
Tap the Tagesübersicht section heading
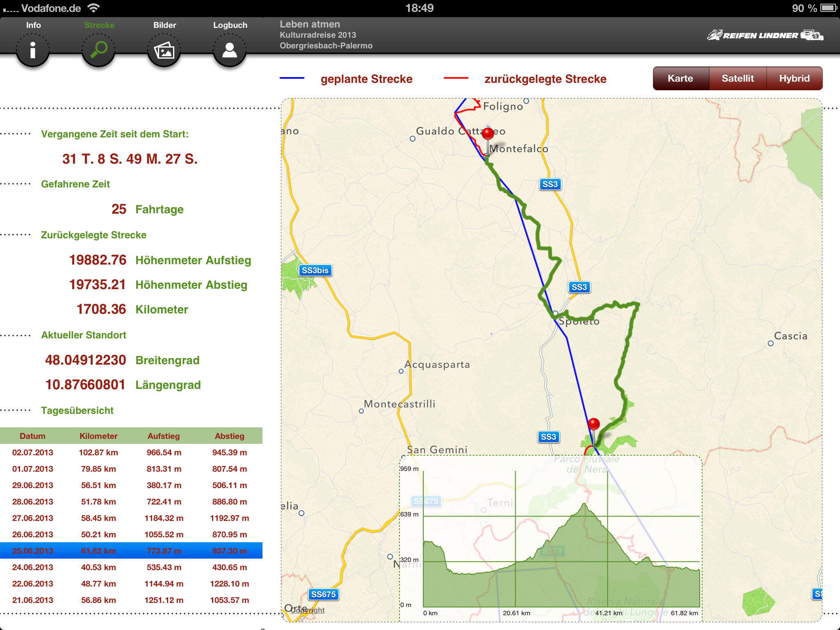tap(77, 411)
